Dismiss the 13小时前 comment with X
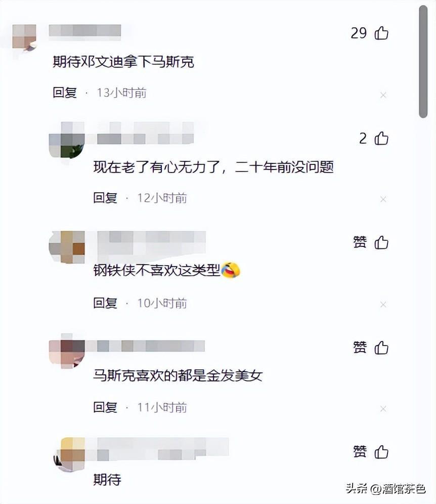 coord(383,95)
